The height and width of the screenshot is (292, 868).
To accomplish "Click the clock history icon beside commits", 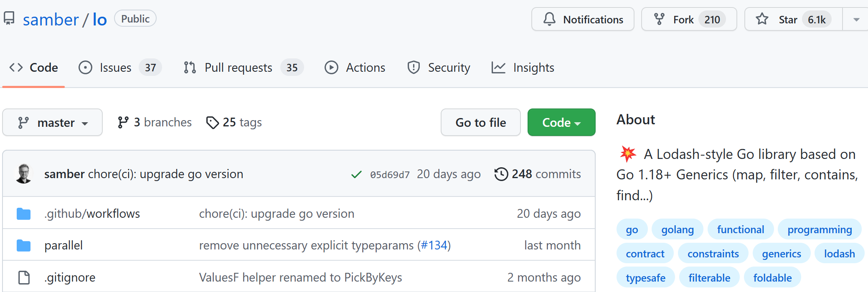I will [501, 174].
